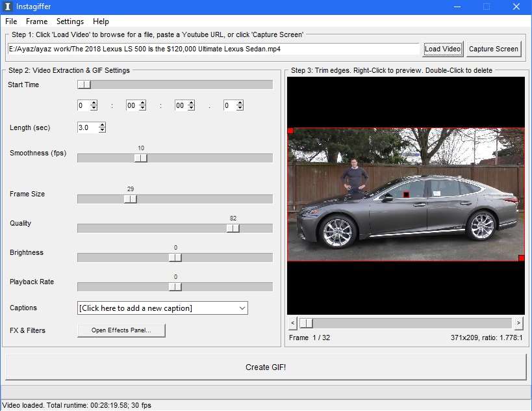The height and width of the screenshot is (411, 532).
Task: Go to previous frame with left arrow
Action: click(x=293, y=323)
